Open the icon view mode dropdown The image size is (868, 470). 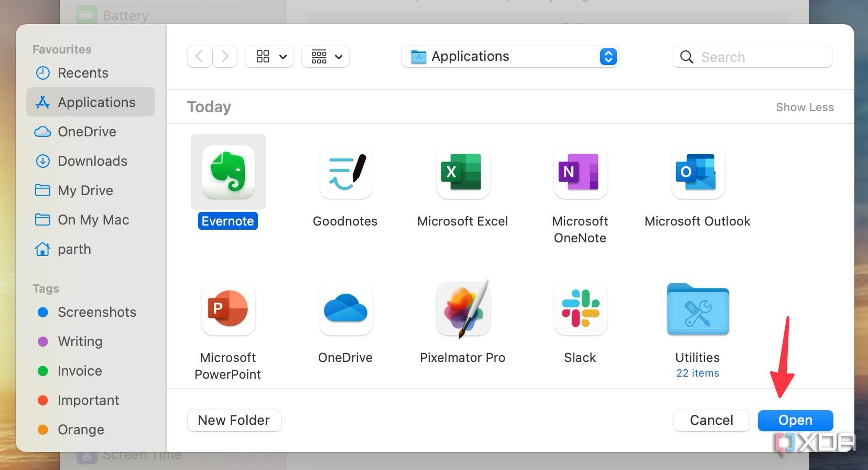pyautogui.click(x=269, y=57)
